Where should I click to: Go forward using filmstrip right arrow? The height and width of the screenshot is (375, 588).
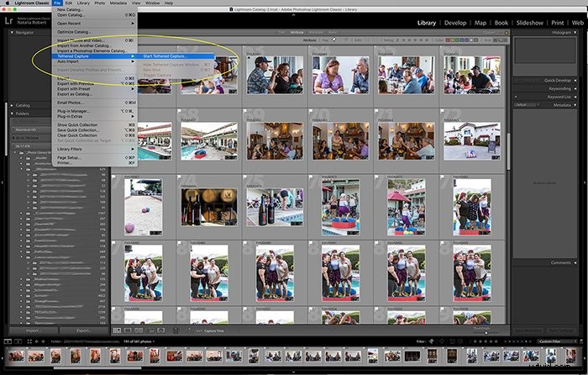43,341
